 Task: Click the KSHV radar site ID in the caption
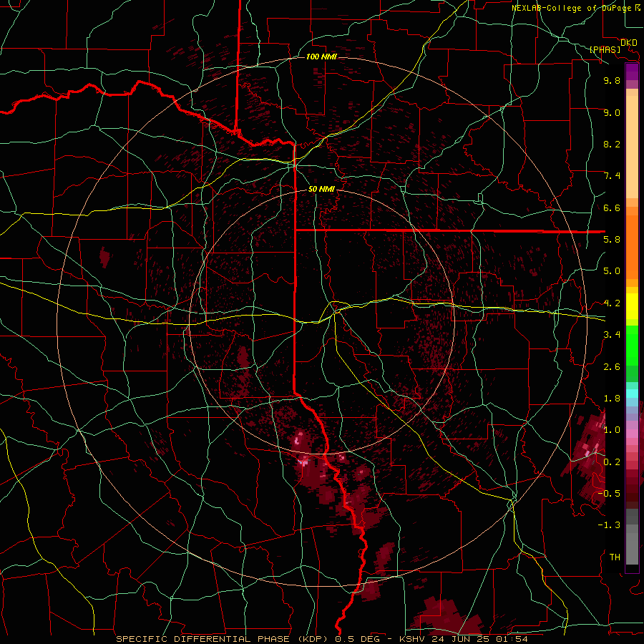coord(411,639)
